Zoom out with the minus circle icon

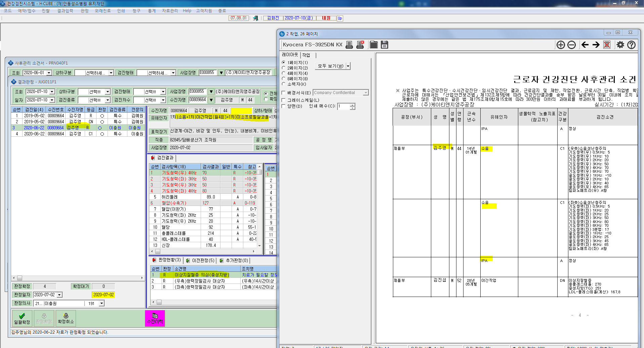(571, 45)
